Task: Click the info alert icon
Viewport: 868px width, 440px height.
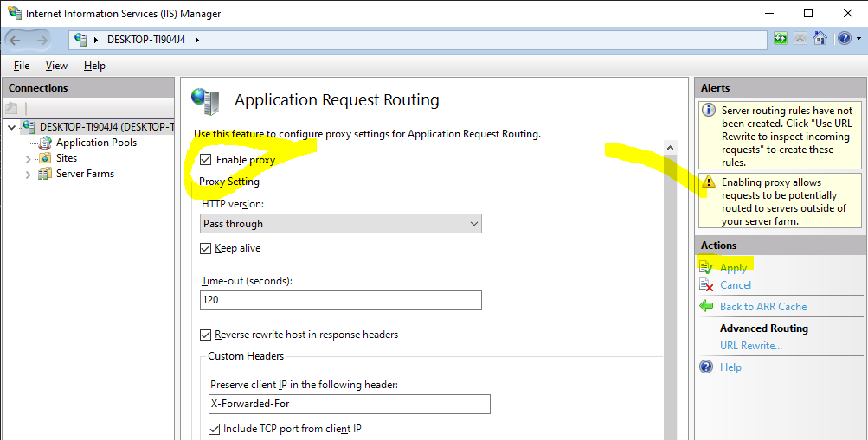Action: [x=709, y=111]
